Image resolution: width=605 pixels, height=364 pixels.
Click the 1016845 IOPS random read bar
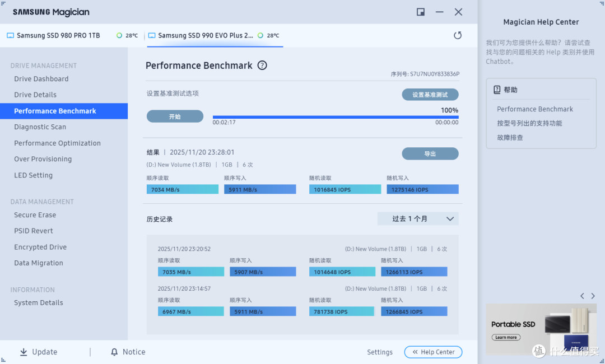(345, 189)
